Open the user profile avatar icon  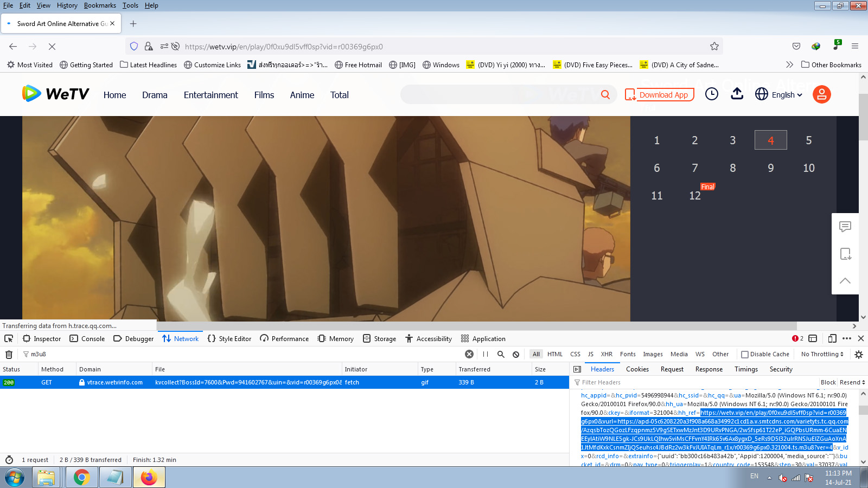tap(822, 94)
